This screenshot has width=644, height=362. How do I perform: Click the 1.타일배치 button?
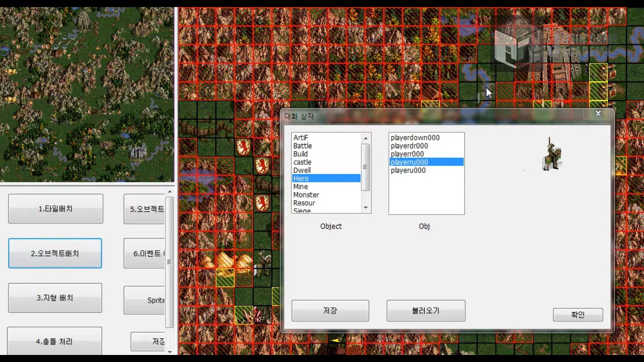[x=55, y=209]
